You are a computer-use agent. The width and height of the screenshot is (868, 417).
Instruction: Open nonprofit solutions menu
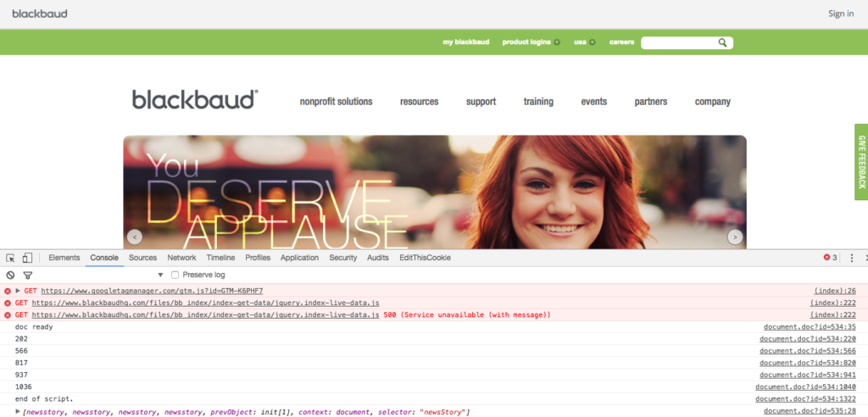point(336,102)
